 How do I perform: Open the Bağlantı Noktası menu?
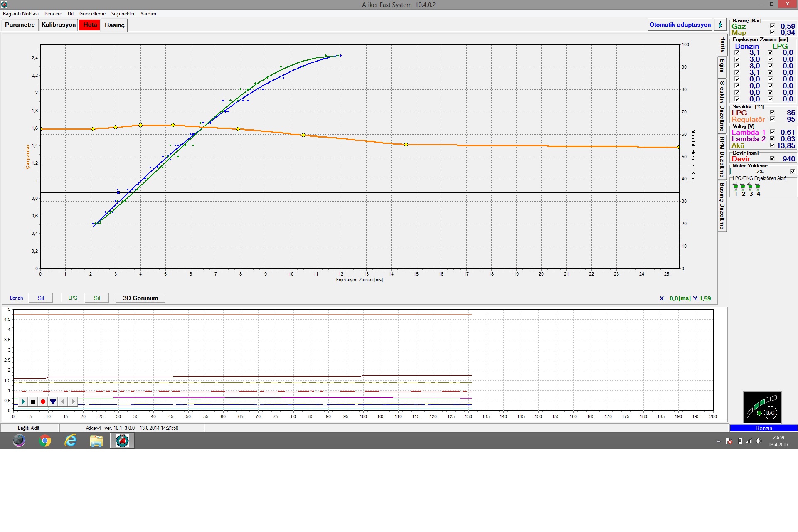(x=21, y=14)
